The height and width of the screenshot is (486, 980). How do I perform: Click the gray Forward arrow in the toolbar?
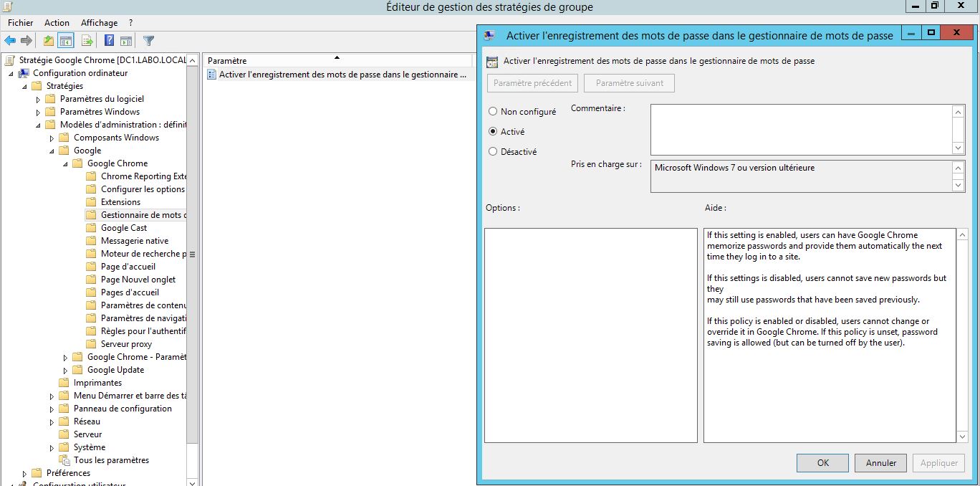pyautogui.click(x=27, y=41)
